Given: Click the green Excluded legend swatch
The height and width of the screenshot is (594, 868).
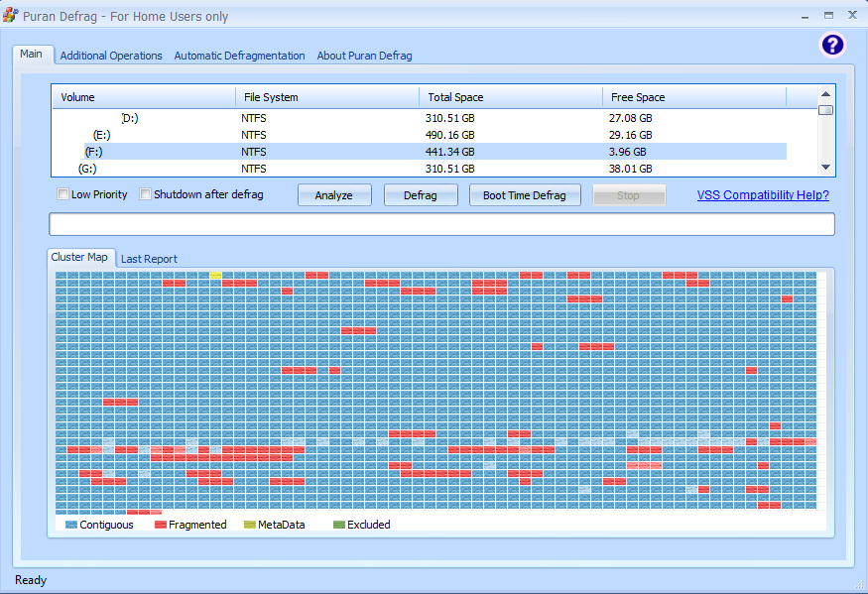Looking at the screenshot, I should coord(339,525).
